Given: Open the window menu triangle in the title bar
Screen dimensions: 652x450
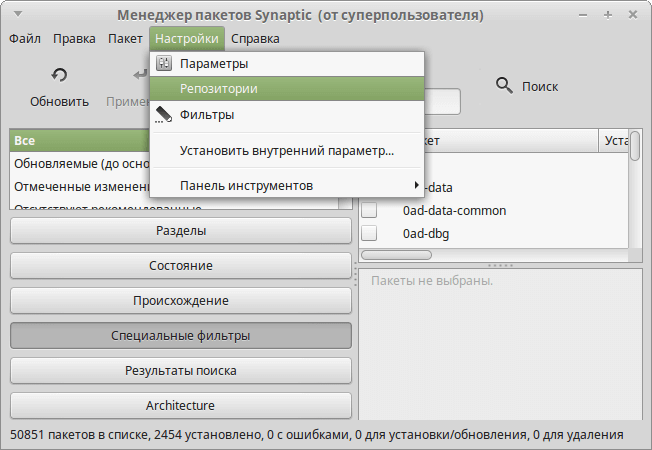Looking at the screenshot, I should tap(18, 14).
